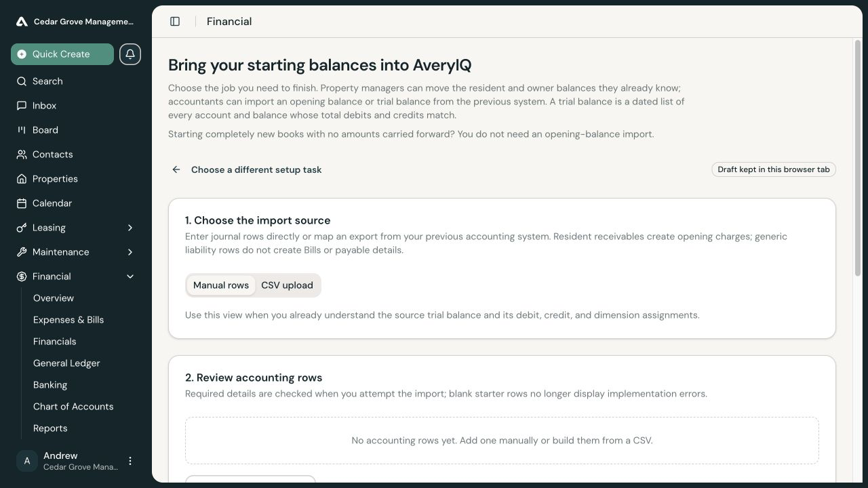Image resolution: width=868 pixels, height=488 pixels.
Task: Click the Andrew avatar circle
Action: tap(27, 461)
